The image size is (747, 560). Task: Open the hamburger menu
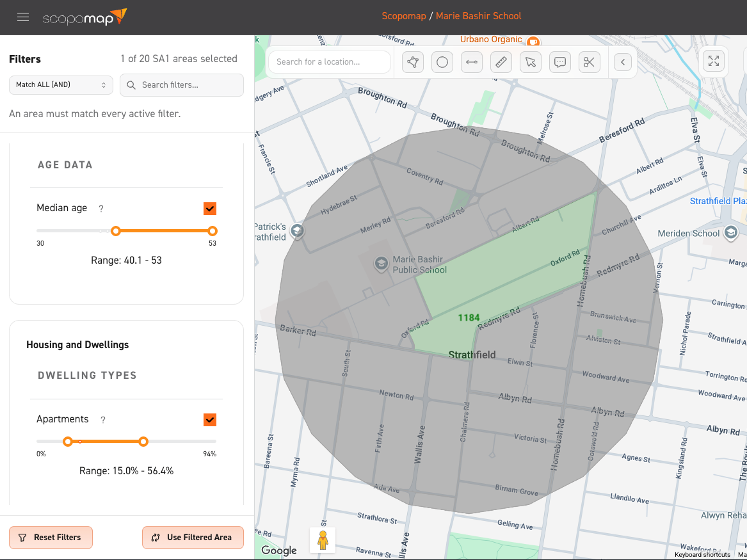tap(23, 17)
